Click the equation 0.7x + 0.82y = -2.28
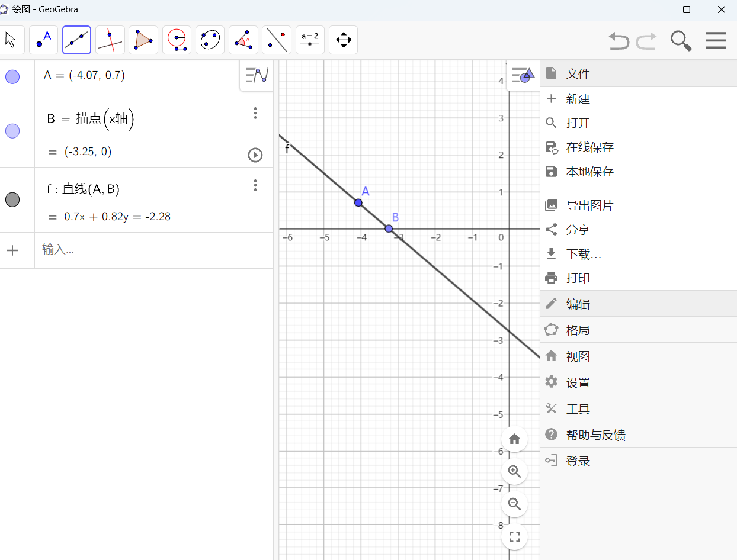The width and height of the screenshot is (737, 560). pos(117,217)
